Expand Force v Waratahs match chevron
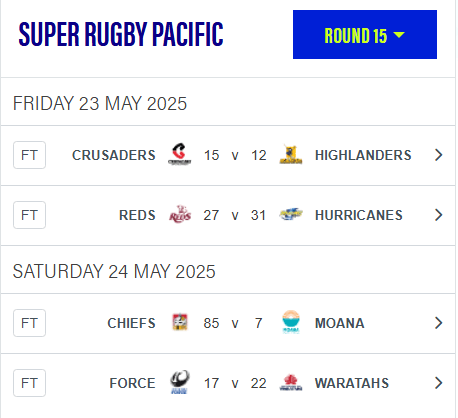 click(x=439, y=383)
